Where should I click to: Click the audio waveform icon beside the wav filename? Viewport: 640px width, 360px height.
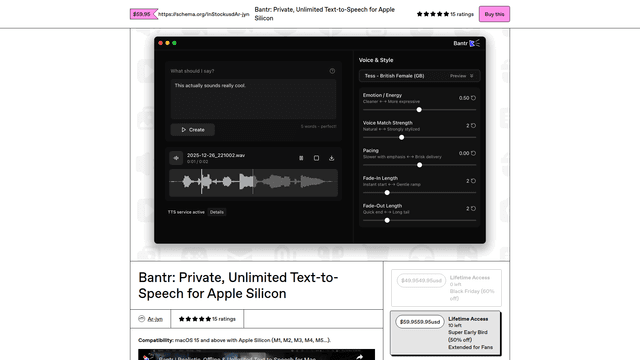(x=176, y=158)
